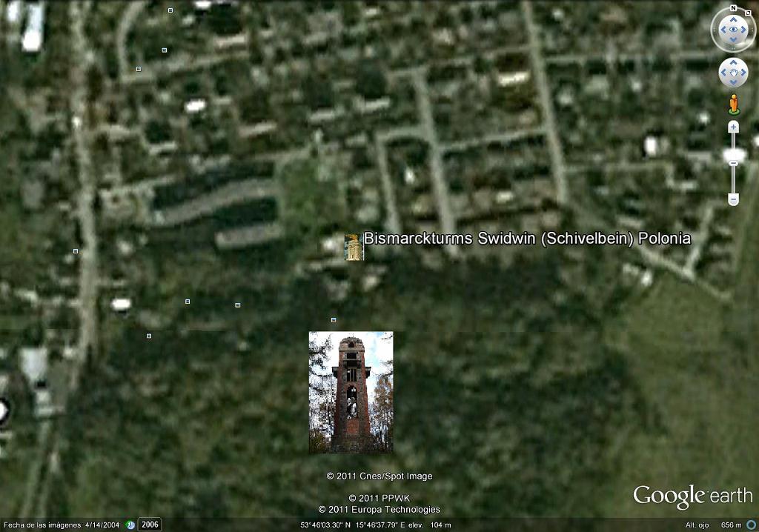Open the Bismarck tower photo thumbnail
The width and height of the screenshot is (759, 532).
(x=351, y=392)
